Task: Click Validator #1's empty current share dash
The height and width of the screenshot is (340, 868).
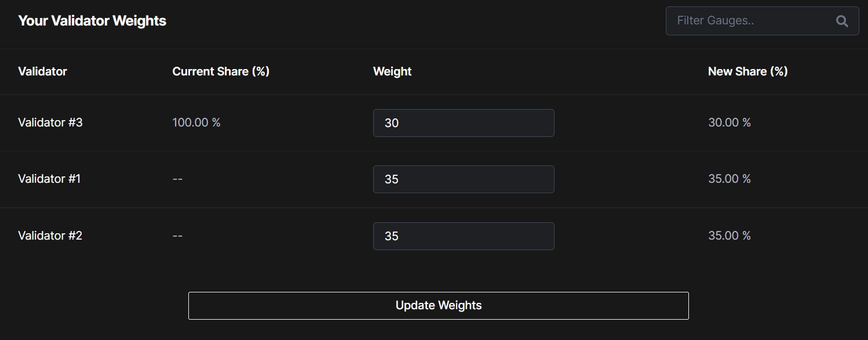Action: (x=177, y=179)
